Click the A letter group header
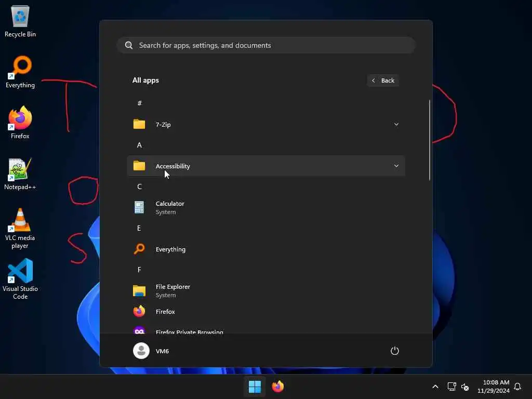 pos(139,145)
